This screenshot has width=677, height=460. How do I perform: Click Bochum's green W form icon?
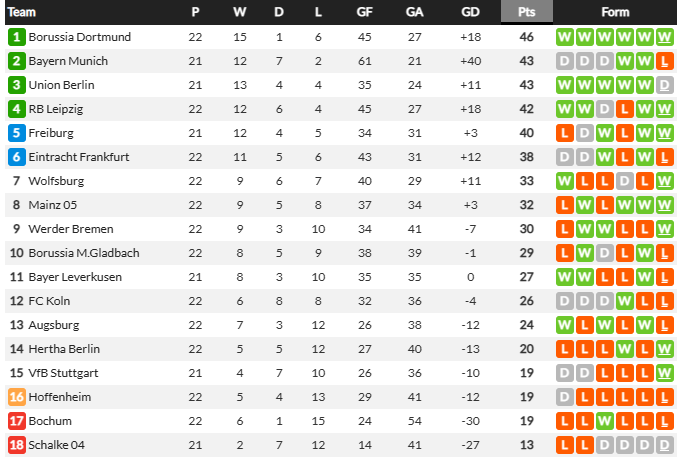(x=604, y=421)
